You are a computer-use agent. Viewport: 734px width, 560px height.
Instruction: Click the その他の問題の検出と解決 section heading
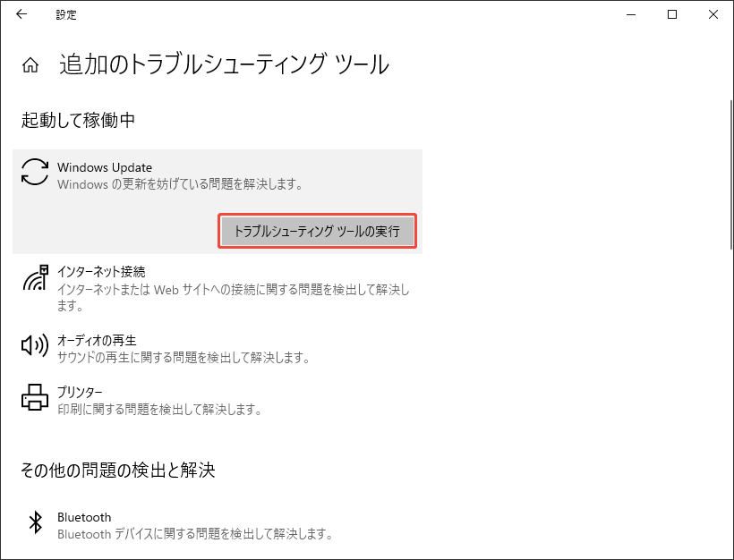[117, 471]
